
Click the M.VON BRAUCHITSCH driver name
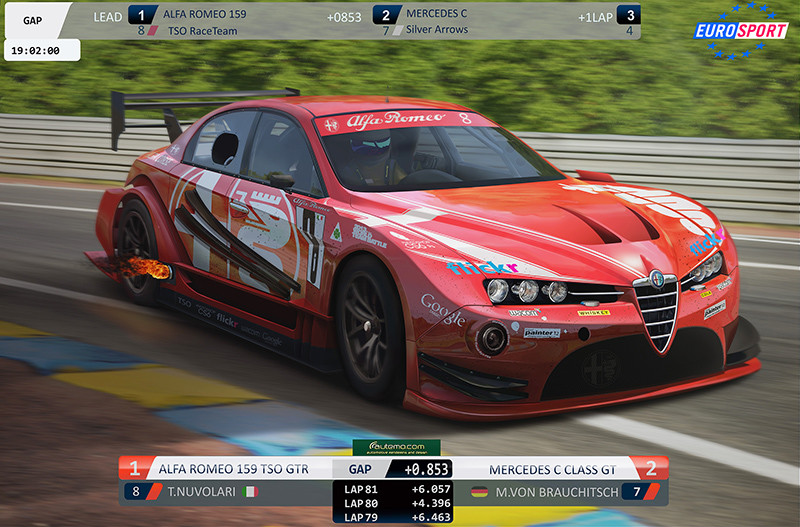click(557, 492)
